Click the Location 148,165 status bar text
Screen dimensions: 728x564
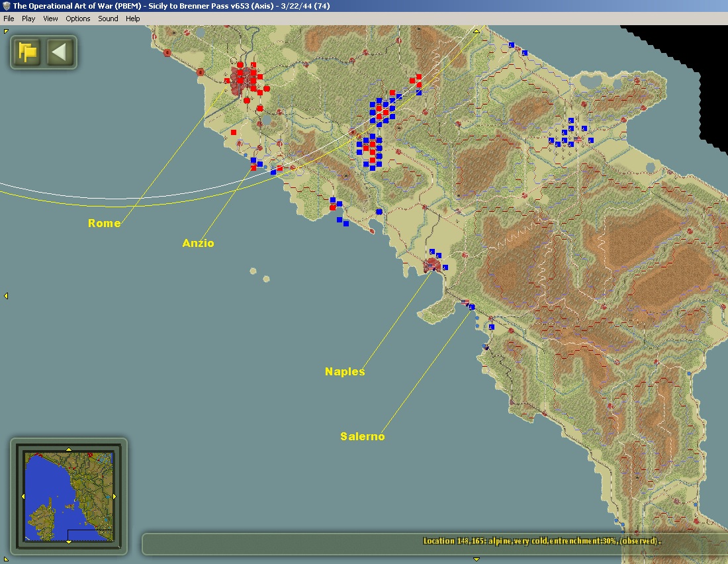542,541
